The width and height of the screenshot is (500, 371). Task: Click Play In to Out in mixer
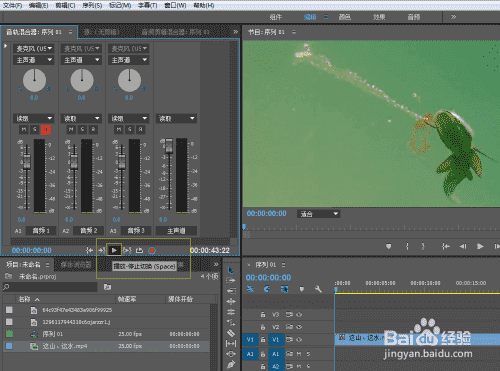coord(127,250)
